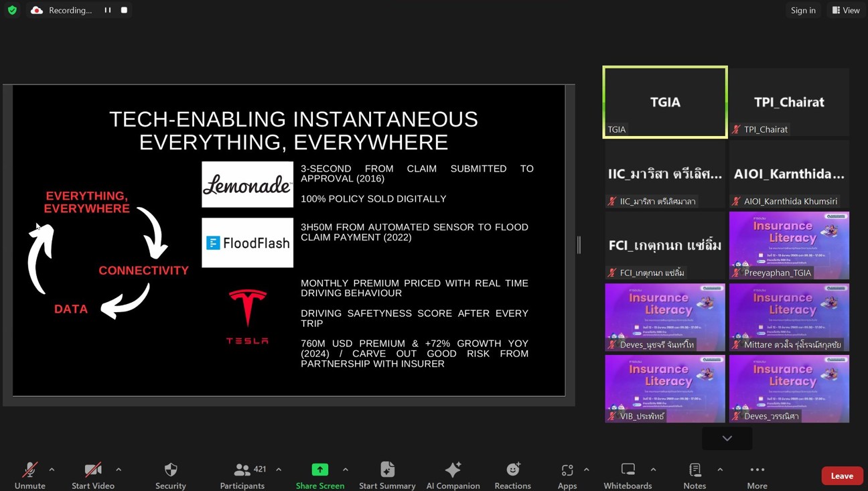Open the Apps panel
This screenshot has height=491, width=868.
tap(567, 476)
